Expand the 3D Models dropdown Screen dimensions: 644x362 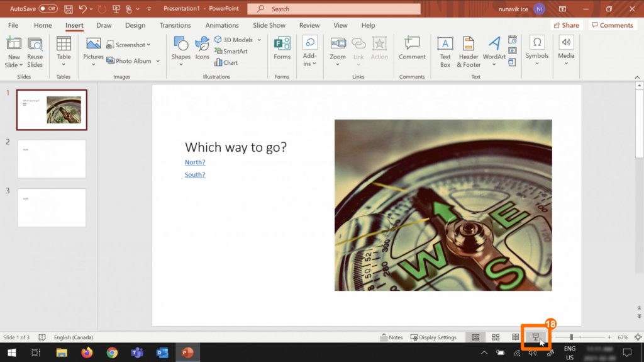tap(258, 40)
